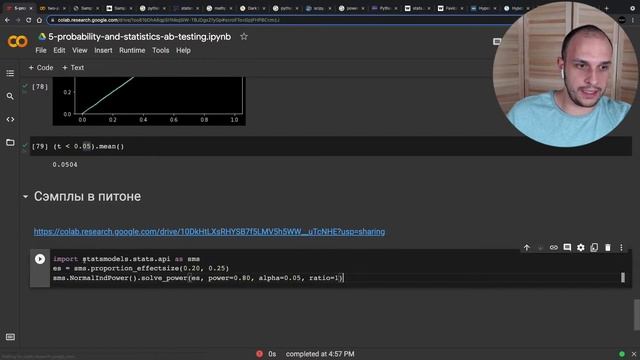
Task: Click the Сэмплы в питоне heading
Action: pos(87,196)
